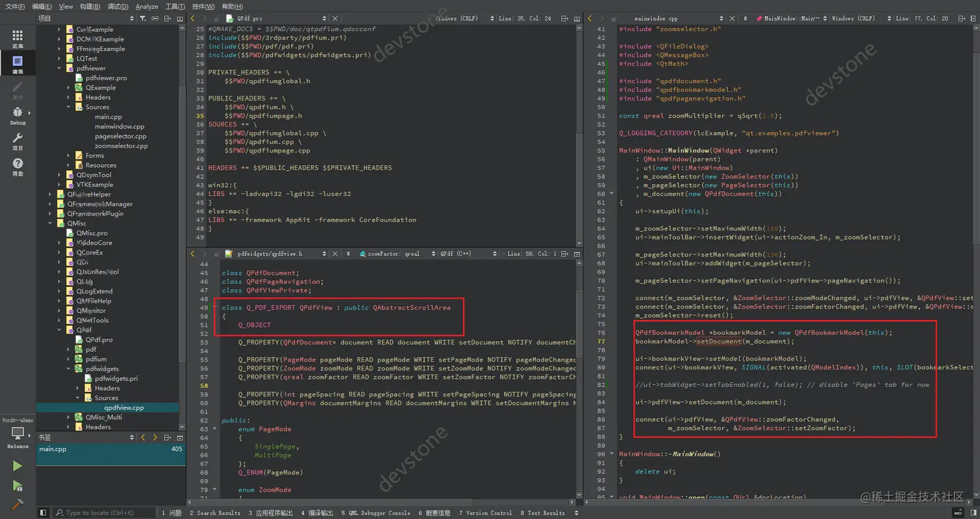This screenshot has width=980, height=519.
Task: Open the Design (设计) mode
Action: point(17,89)
